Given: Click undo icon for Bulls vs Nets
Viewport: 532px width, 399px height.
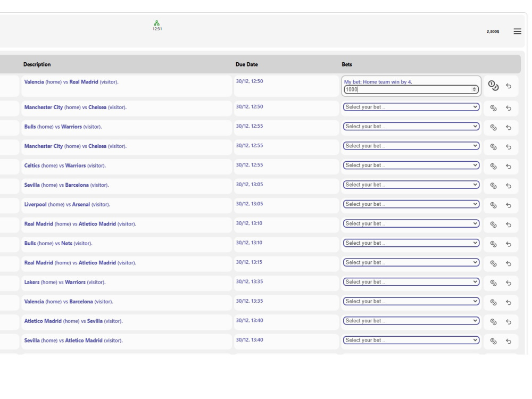Looking at the screenshot, I should coord(508,244).
